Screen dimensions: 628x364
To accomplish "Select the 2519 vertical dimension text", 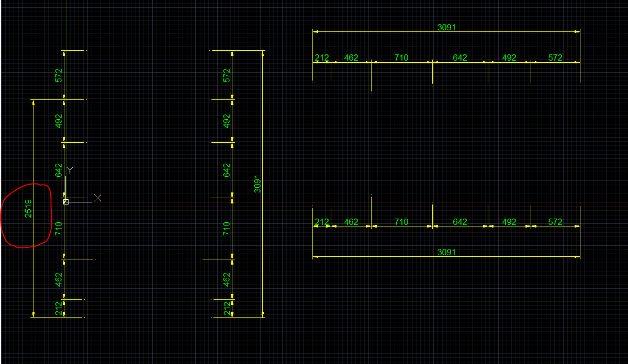I will click(x=28, y=208).
